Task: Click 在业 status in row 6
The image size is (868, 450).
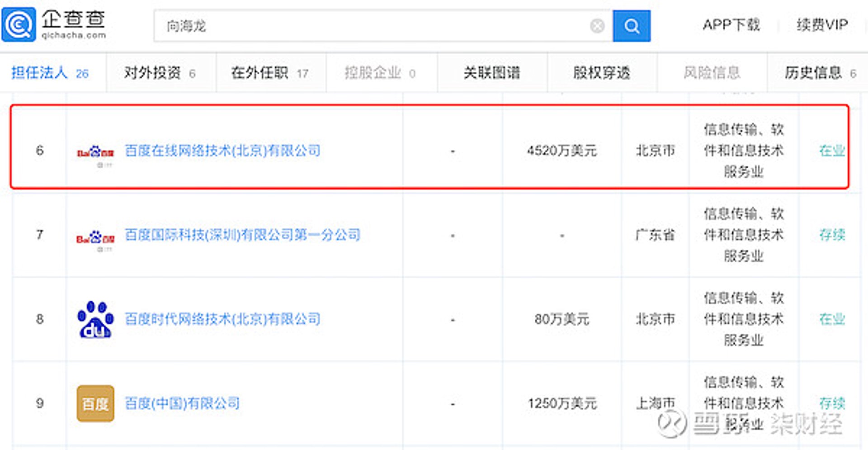Action: pos(832,151)
